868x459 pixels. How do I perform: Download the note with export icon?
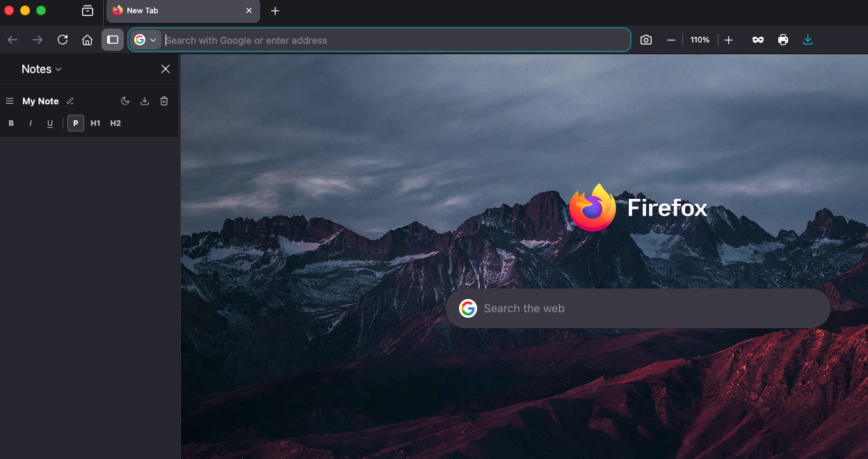click(x=145, y=101)
